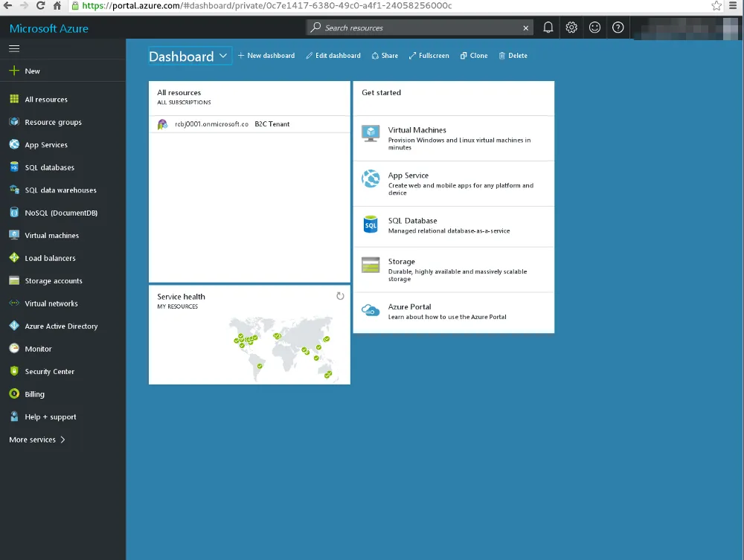Select Security Center in sidebar
Viewport: 744px width, 560px height.
click(x=62, y=371)
